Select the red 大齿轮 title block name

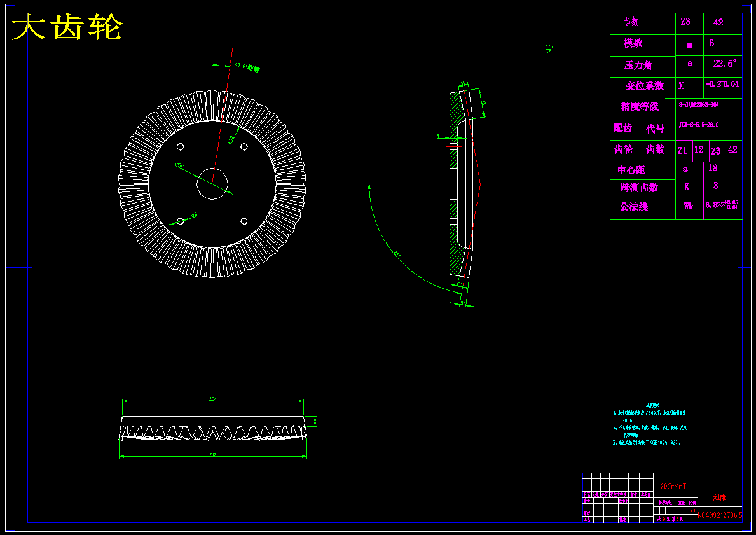[720, 497]
